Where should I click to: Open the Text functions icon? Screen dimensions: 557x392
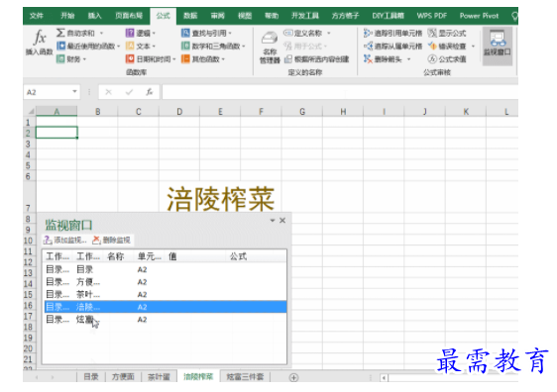click(130, 46)
